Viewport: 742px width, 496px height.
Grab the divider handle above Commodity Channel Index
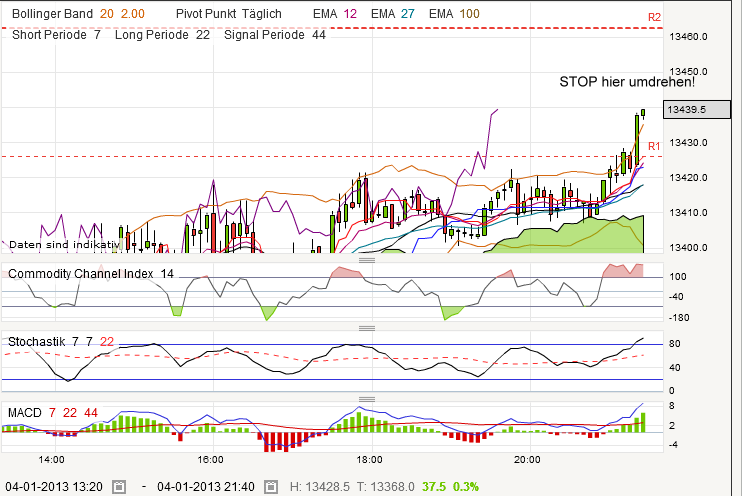point(367,260)
